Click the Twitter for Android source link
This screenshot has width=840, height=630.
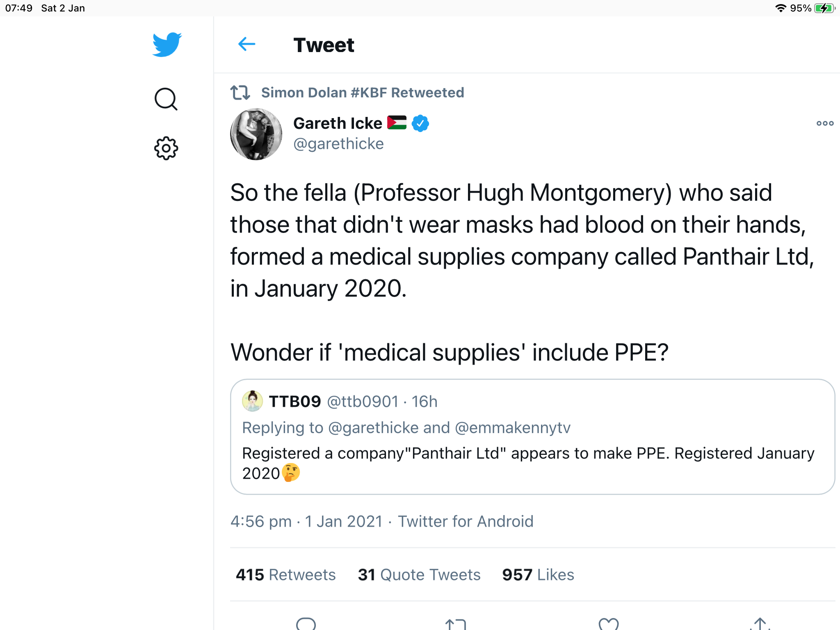click(x=466, y=521)
